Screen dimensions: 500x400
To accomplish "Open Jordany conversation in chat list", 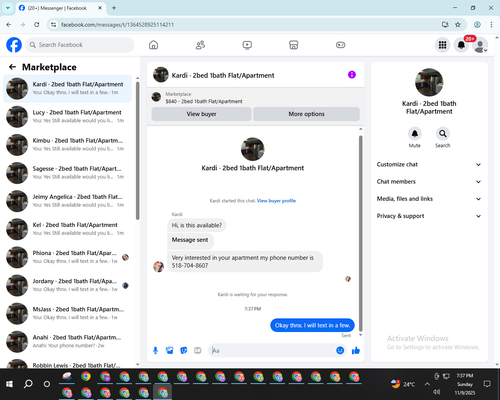I will pyautogui.click(x=68, y=285).
